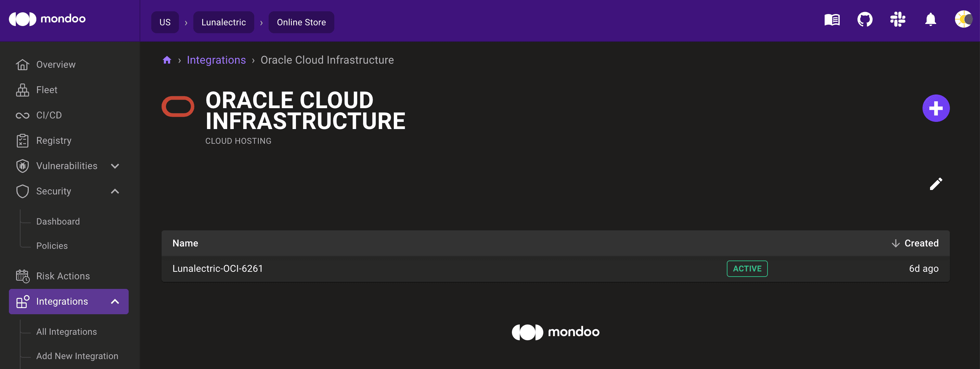Click the home breadcrumb icon
Screen dimensions: 980x369
(167, 60)
